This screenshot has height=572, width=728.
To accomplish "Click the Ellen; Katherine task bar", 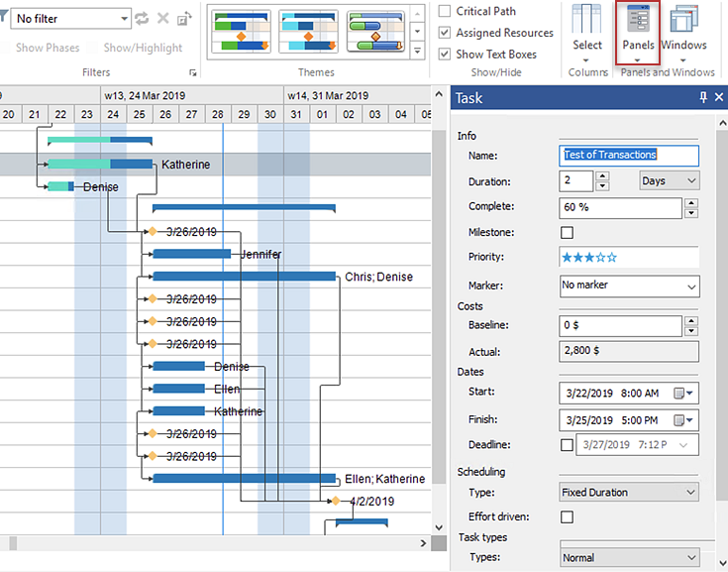I will [245, 478].
